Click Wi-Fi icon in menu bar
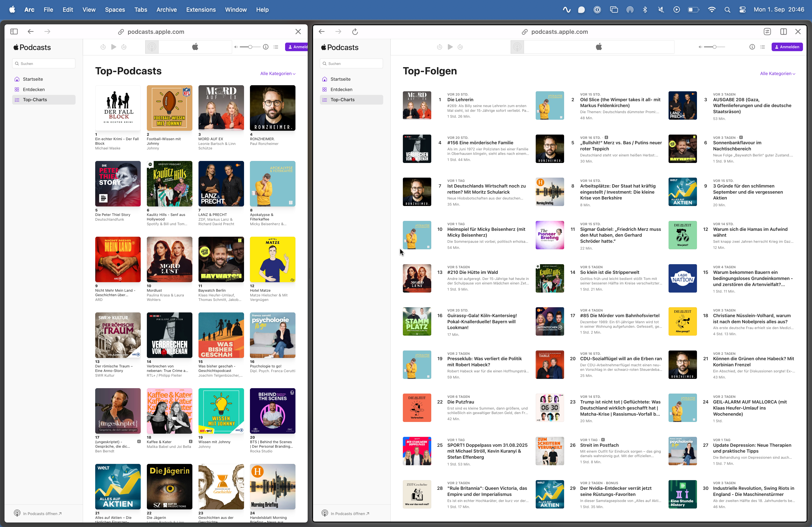This screenshot has width=812, height=527. click(712, 9)
